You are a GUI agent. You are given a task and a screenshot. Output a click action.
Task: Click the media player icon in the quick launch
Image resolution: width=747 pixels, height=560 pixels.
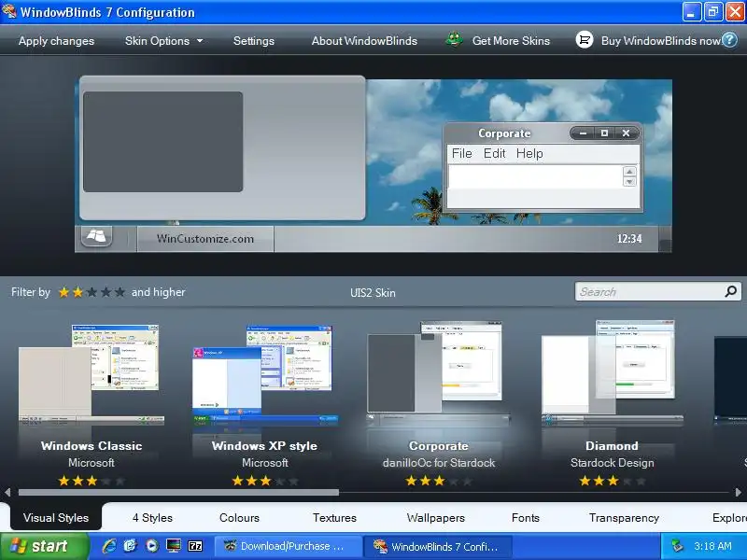tap(152, 546)
